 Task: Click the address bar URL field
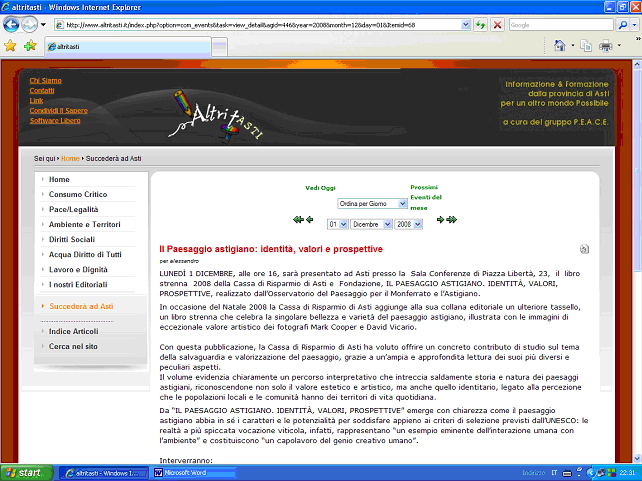coord(262,25)
